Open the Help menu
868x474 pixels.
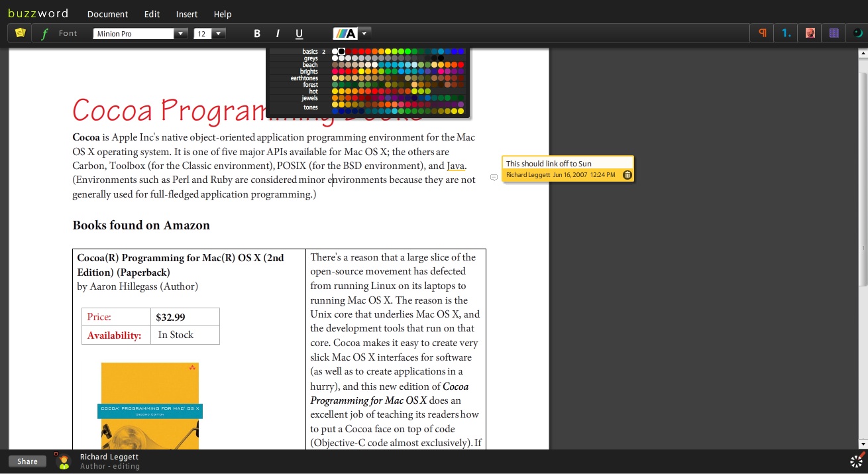coord(223,14)
